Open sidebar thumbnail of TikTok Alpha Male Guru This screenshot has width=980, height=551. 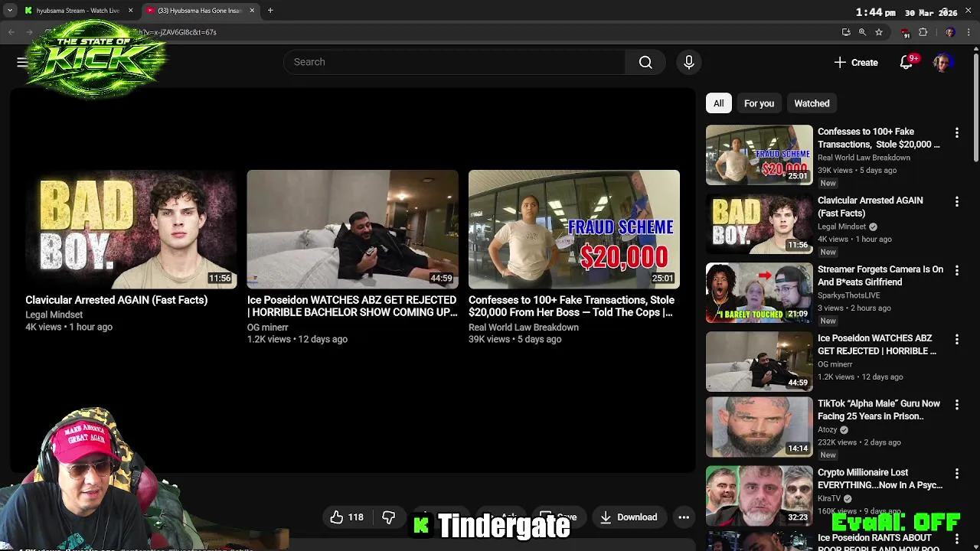point(759,427)
